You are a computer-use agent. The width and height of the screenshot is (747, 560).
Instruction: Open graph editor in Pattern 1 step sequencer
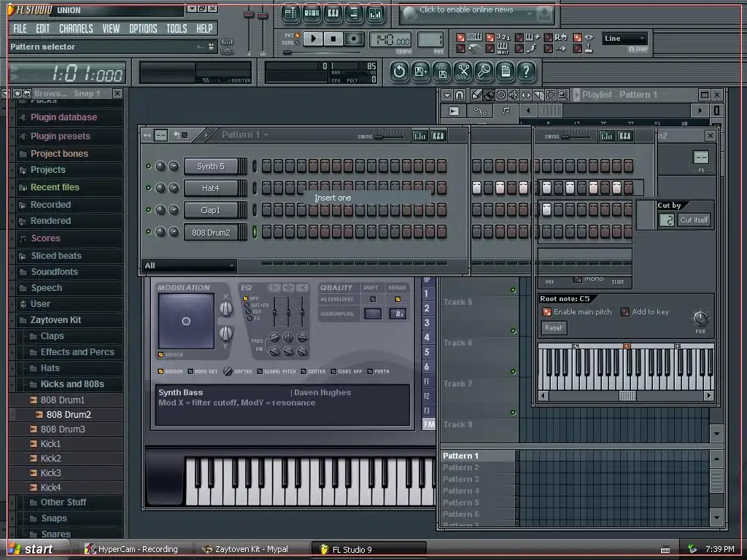point(419,136)
